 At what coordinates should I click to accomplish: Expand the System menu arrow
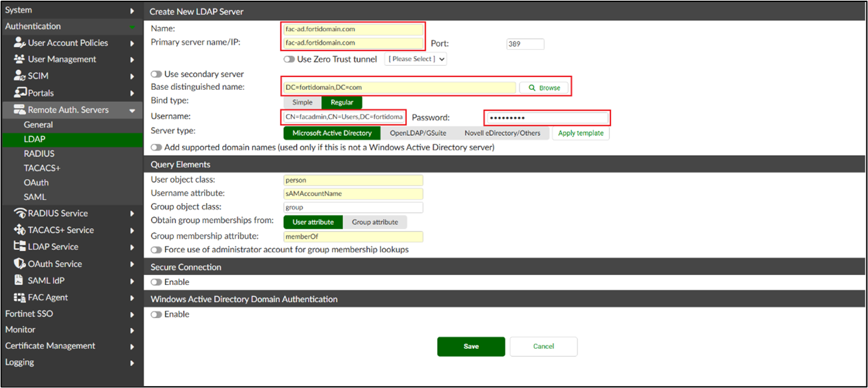pyautogui.click(x=132, y=11)
